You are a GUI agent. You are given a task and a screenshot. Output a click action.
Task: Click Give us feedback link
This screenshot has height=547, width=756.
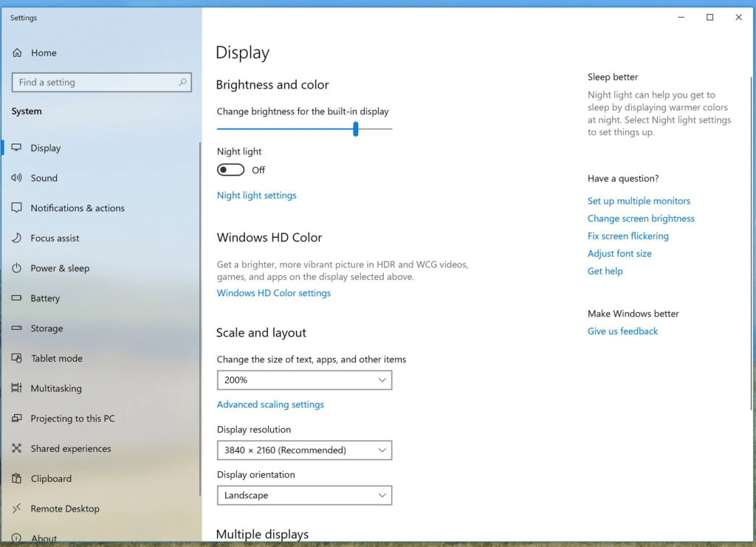[x=622, y=331]
